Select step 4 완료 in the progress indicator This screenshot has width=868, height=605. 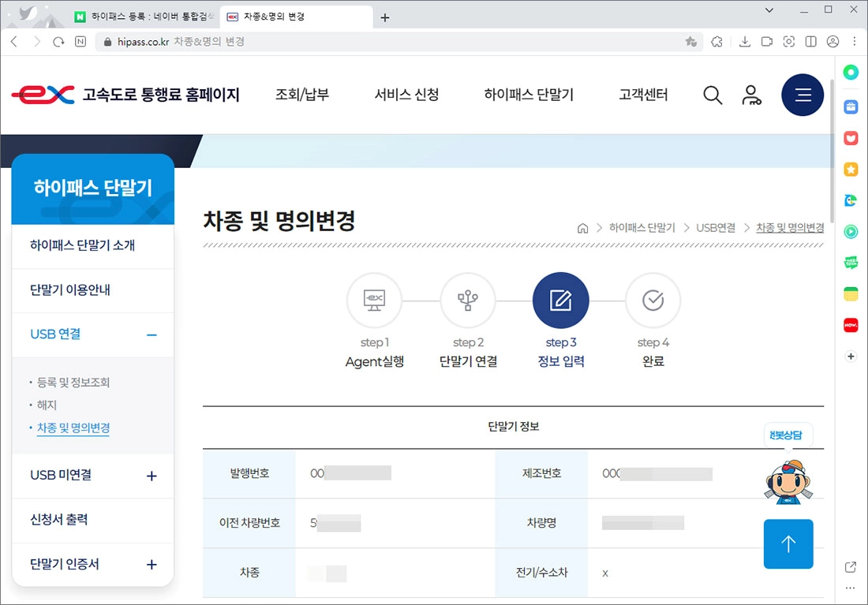coord(653,300)
